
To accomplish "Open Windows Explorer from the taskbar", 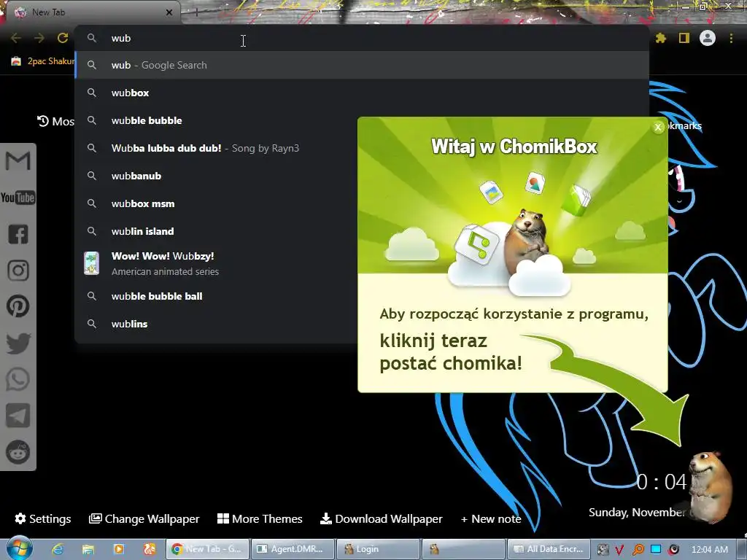I will [x=88, y=549].
